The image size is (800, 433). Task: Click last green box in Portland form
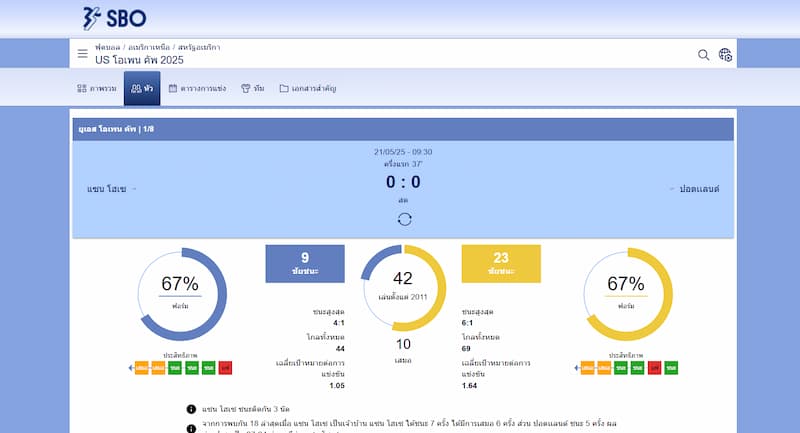(671, 368)
